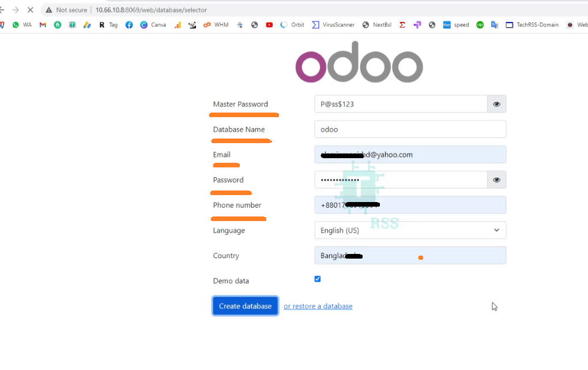
Task: Open the Google Translate bookmark icon
Action: point(495,25)
